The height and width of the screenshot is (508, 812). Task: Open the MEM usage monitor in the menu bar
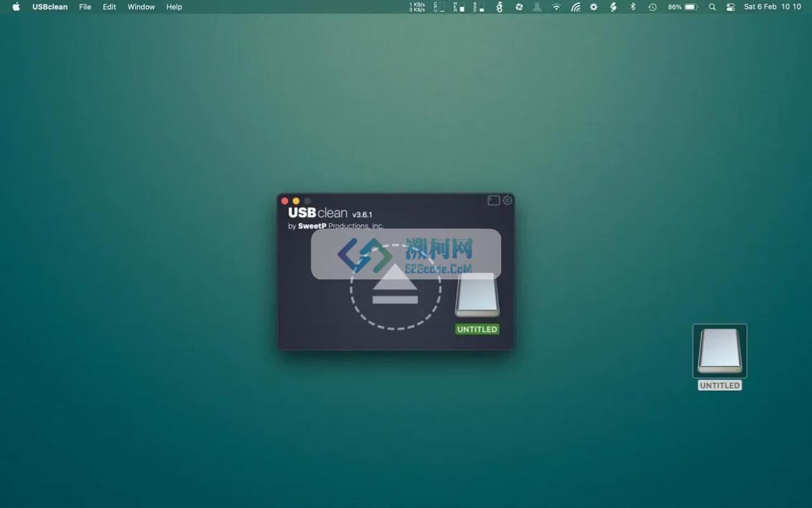coord(459,7)
